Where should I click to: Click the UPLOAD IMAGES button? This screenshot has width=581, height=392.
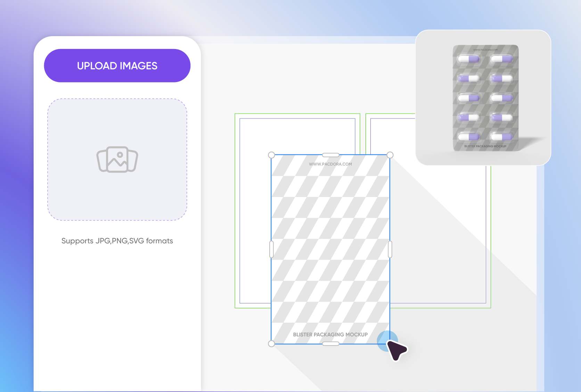click(x=117, y=66)
